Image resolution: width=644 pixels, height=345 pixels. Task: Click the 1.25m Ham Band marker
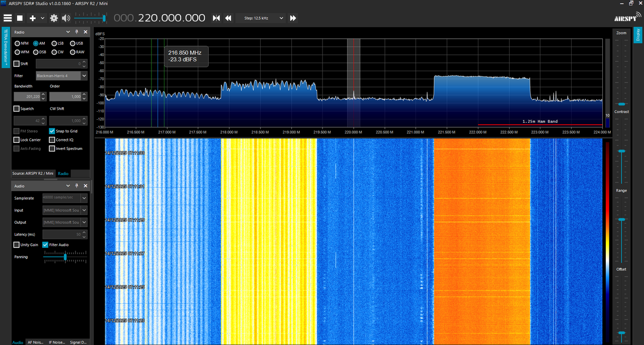point(540,121)
